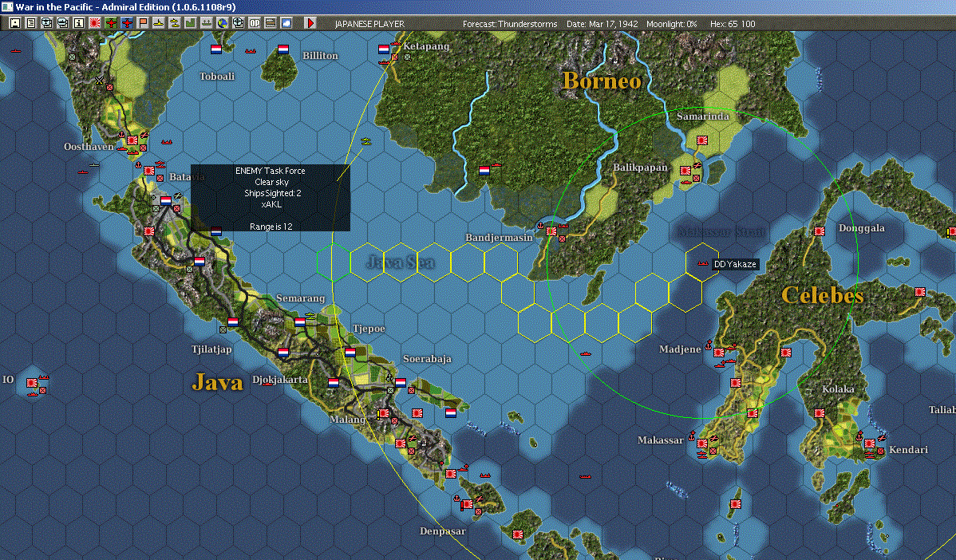Image resolution: width=956 pixels, height=560 pixels.
Task: Click the fourth toolbar icon with overlapping windows
Action: tap(63, 23)
